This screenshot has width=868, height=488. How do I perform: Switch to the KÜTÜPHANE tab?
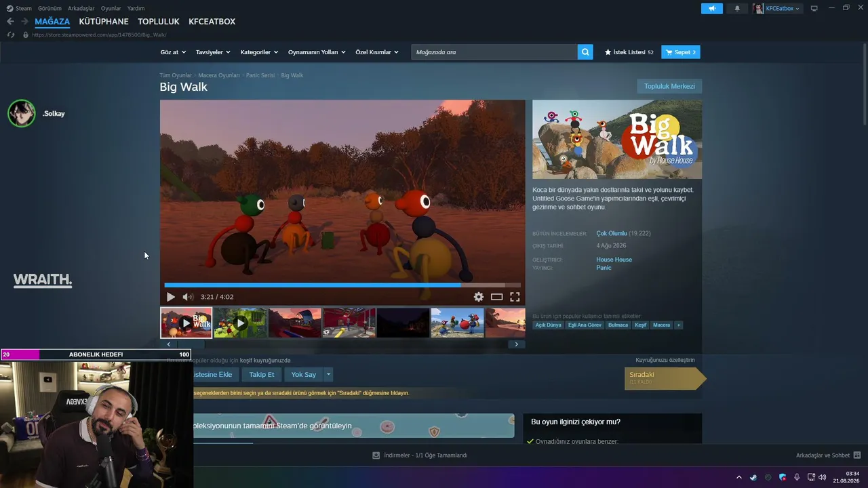point(104,22)
